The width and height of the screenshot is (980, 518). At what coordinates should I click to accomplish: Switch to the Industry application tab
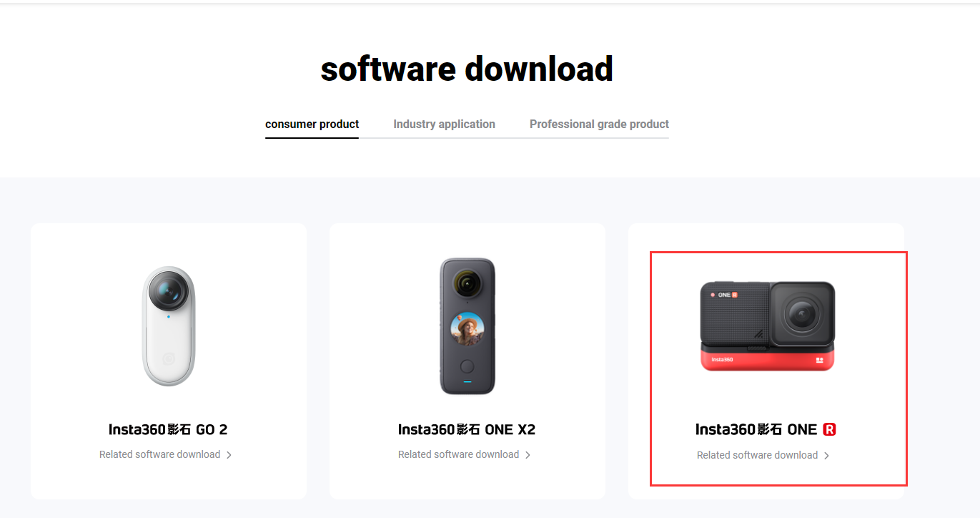(x=444, y=124)
